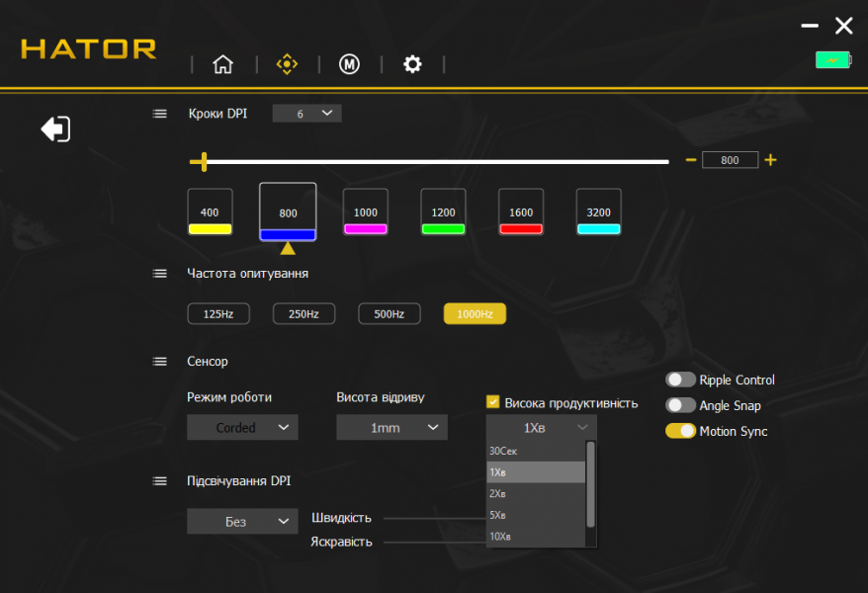Viewport: 868px width, 593px height.
Task: Click the menu icon next to Сенсор
Action: pyautogui.click(x=160, y=362)
